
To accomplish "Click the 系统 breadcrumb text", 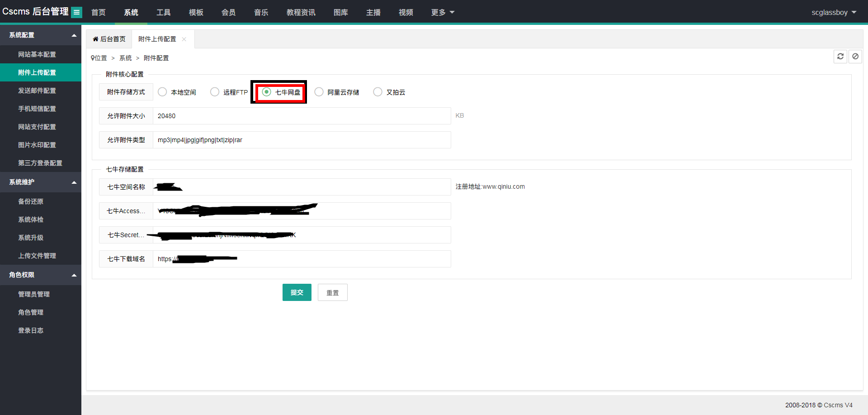I will pyautogui.click(x=126, y=58).
